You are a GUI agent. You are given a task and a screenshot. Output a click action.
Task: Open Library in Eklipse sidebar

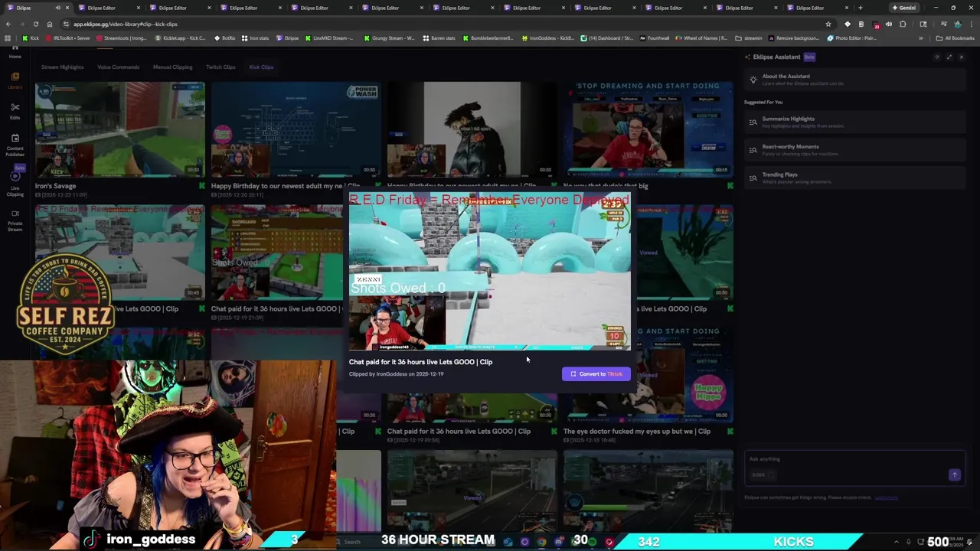pyautogui.click(x=15, y=80)
